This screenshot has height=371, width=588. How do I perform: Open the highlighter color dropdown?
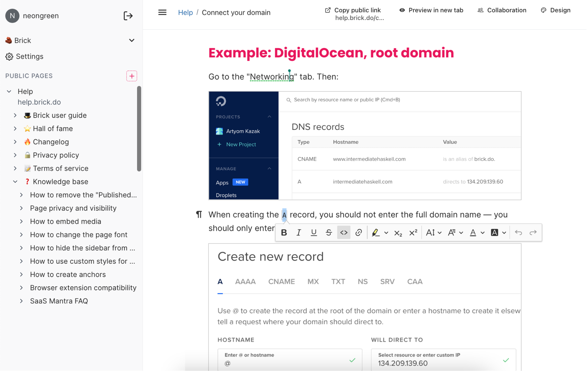click(386, 233)
